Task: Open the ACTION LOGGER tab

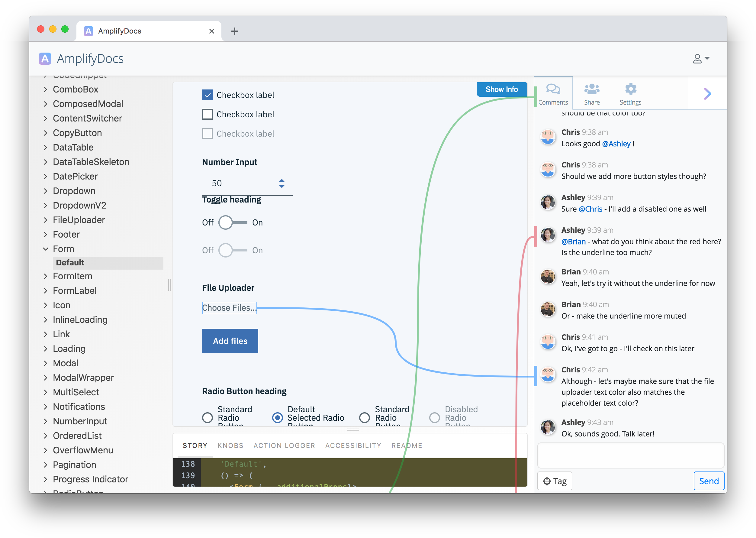Action: (x=284, y=446)
